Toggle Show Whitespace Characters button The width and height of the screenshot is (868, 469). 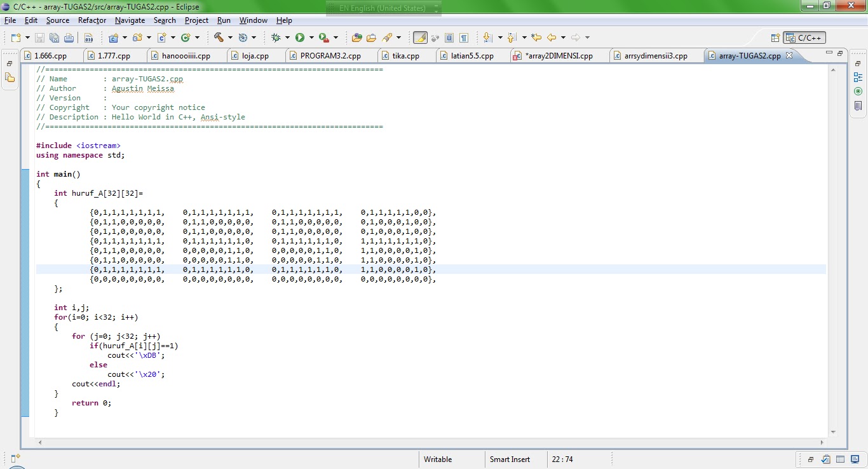tap(464, 37)
